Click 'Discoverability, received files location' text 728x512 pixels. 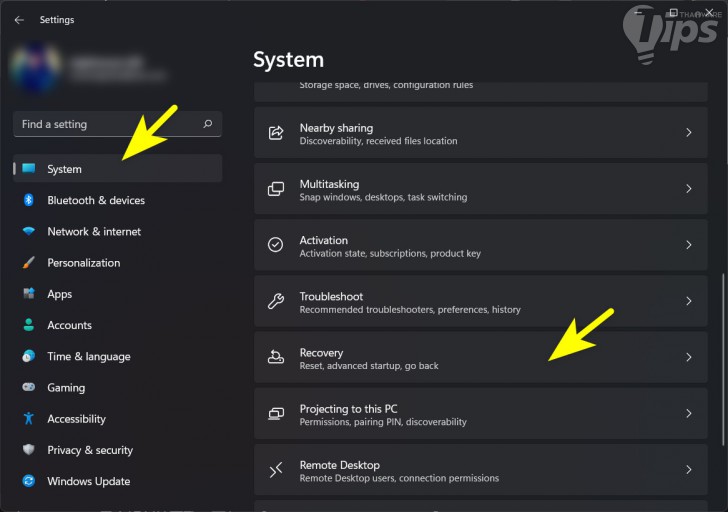click(x=378, y=141)
